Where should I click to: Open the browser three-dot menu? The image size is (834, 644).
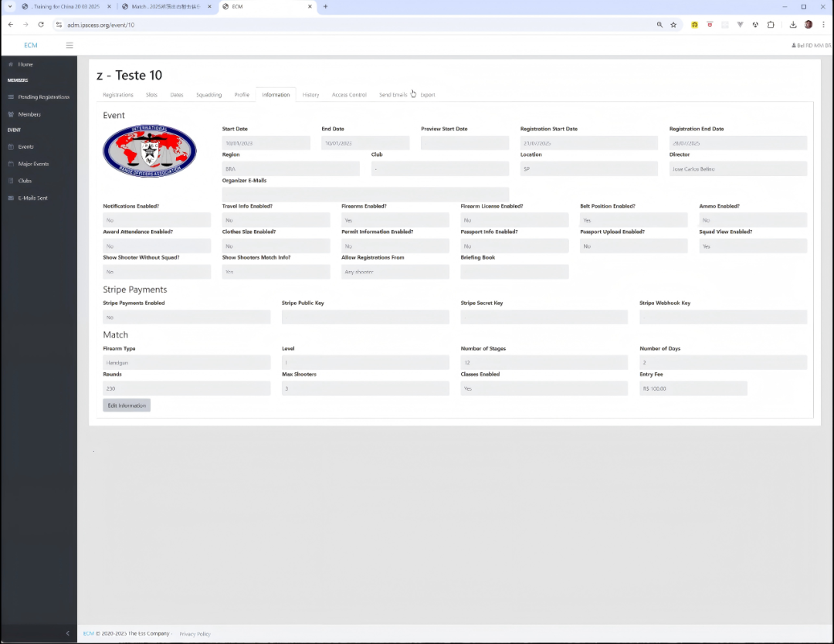tap(823, 25)
